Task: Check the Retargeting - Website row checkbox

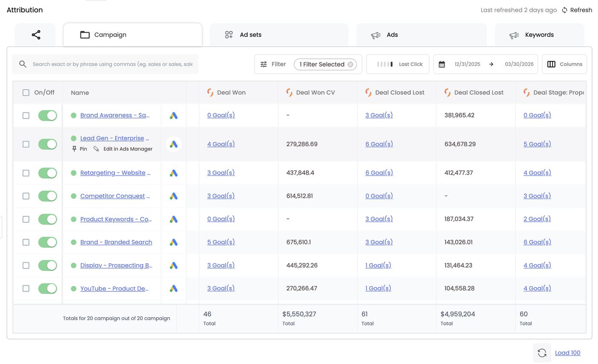Action: tap(26, 173)
